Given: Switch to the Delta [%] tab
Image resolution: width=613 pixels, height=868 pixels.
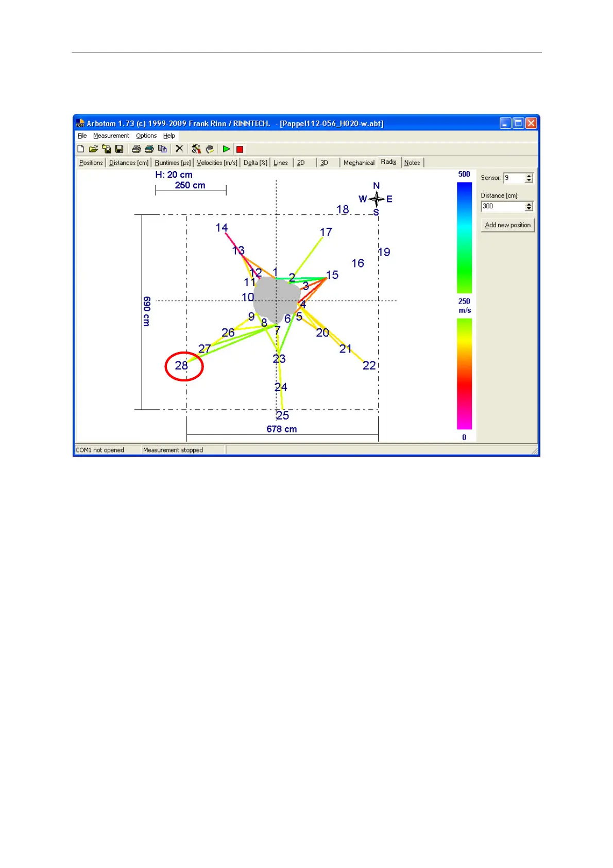Looking at the screenshot, I should pos(256,163).
